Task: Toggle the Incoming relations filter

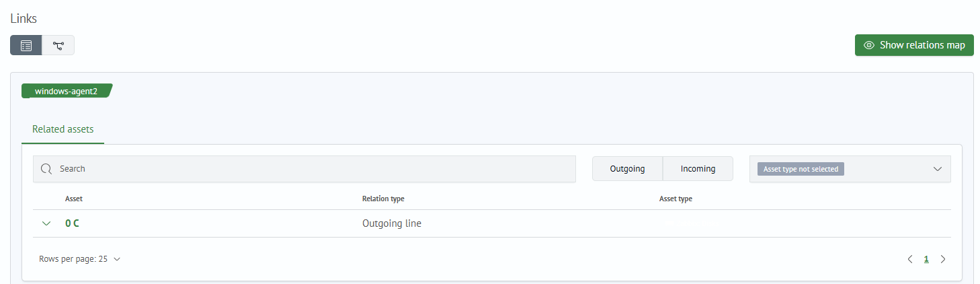Action: pos(698,169)
